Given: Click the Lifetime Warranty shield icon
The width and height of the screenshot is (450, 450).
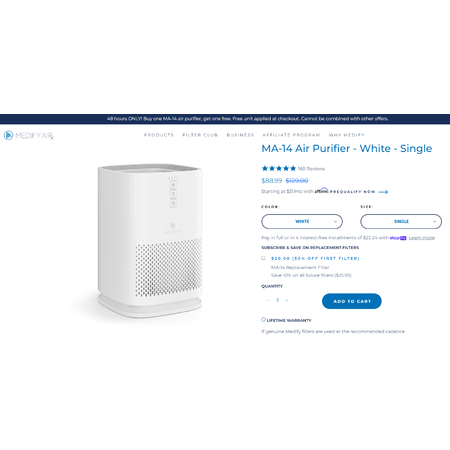Looking at the screenshot, I should coord(263,320).
